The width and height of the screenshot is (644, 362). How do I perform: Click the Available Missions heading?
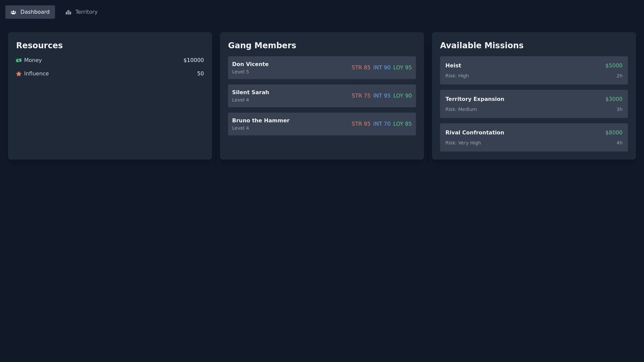pos(481,46)
